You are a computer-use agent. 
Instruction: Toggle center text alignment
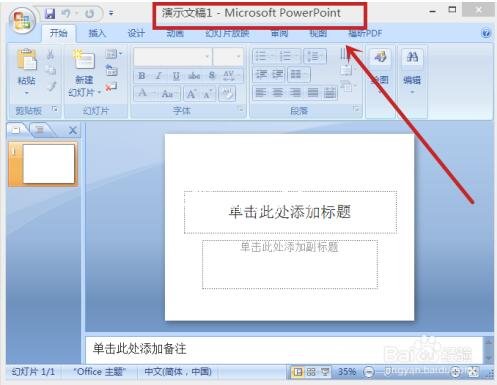tap(277, 92)
